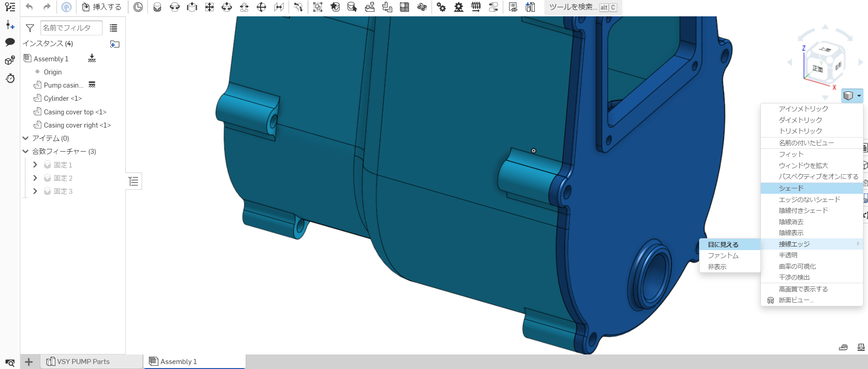
Task: Click the Redo arrow in the toolbar
Action: [47, 7]
